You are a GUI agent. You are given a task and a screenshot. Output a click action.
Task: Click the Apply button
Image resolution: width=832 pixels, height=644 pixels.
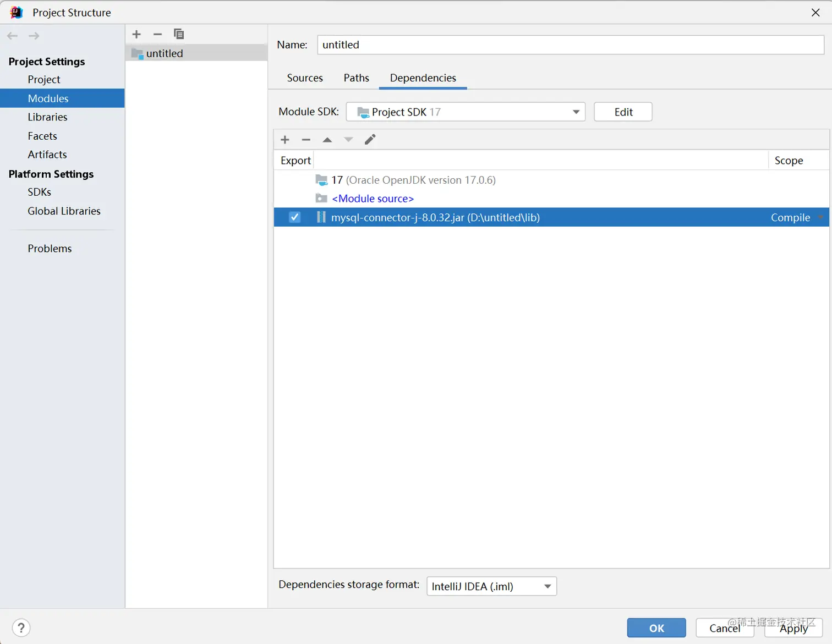pos(793,628)
